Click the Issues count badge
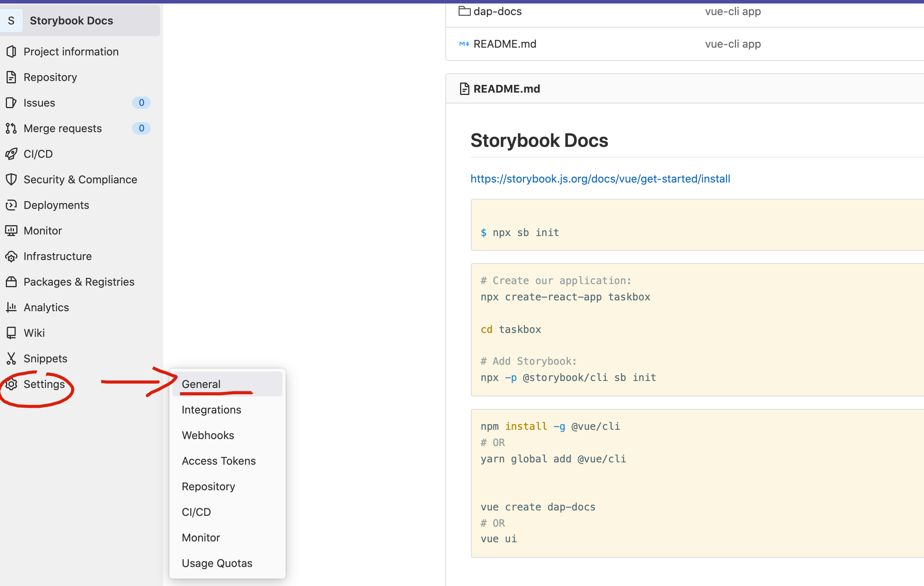 [141, 103]
